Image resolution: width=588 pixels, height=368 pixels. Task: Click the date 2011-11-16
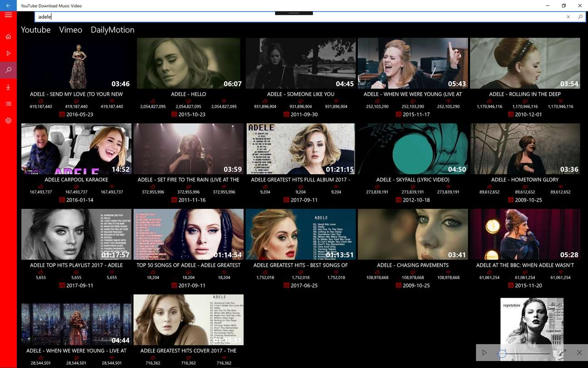(x=192, y=200)
